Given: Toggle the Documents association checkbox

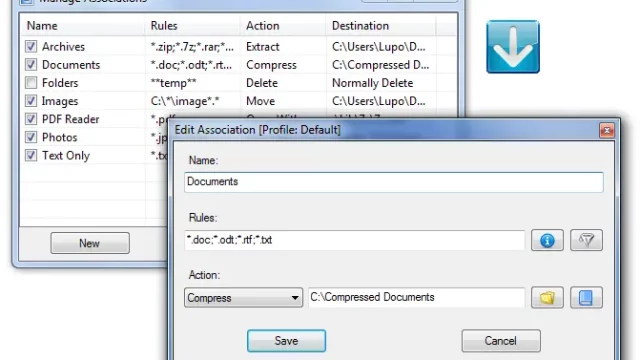Looking at the screenshot, I should pos(31,64).
